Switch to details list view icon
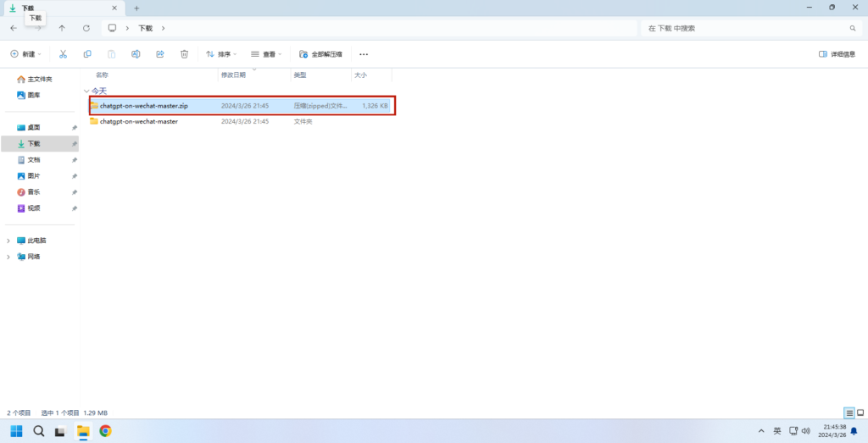This screenshot has height=443, width=868. (x=849, y=413)
